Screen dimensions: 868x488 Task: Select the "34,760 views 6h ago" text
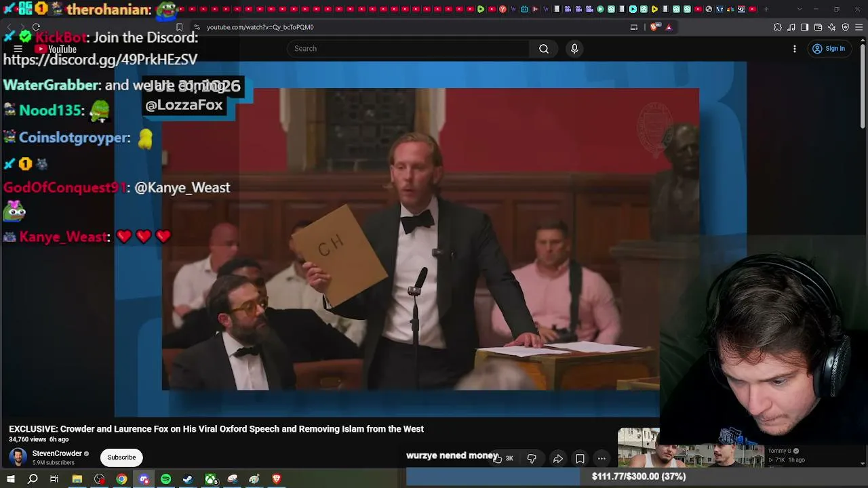[39, 440]
